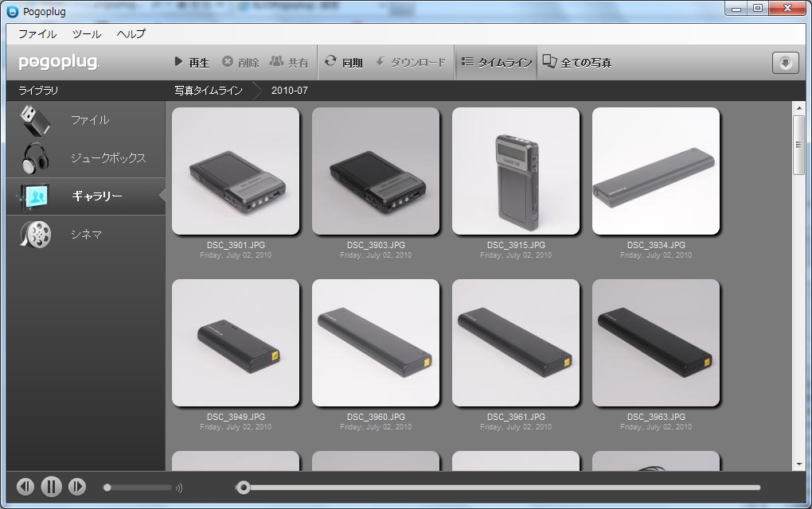Click the 共有 share people icon

[276, 61]
